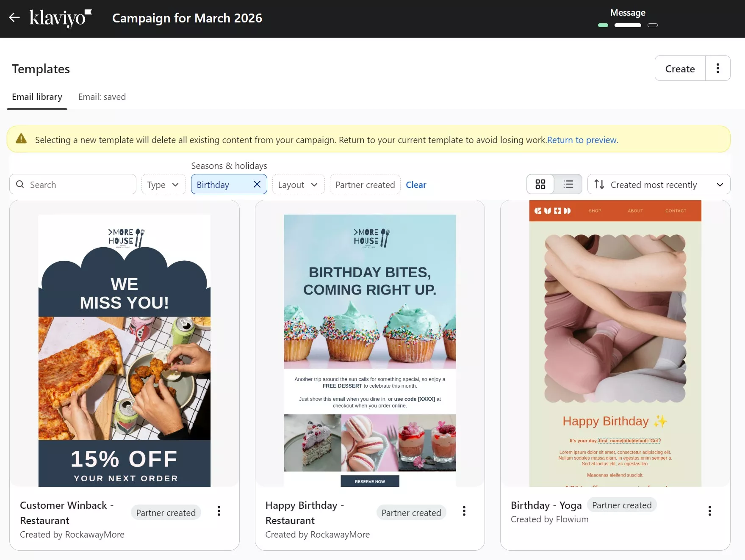Remove the Birthday filter using its X icon
Screen dimensions: 745x560
257,184
